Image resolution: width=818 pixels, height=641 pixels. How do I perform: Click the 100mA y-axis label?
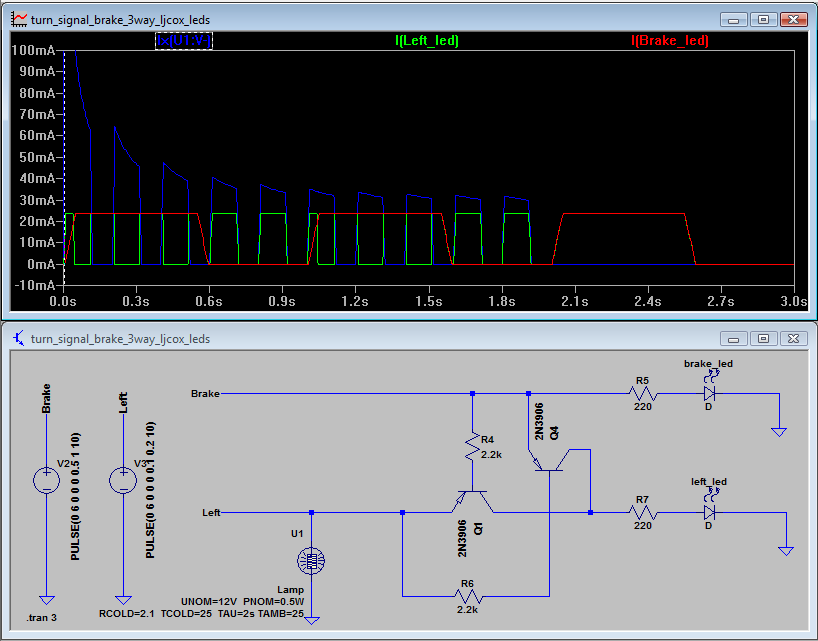pos(33,50)
